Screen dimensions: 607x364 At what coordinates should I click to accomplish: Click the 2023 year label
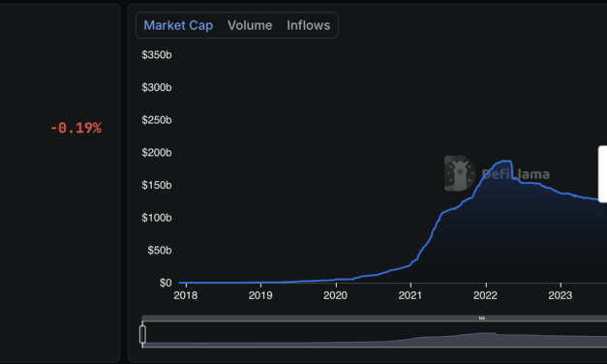click(x=561, y=295)
